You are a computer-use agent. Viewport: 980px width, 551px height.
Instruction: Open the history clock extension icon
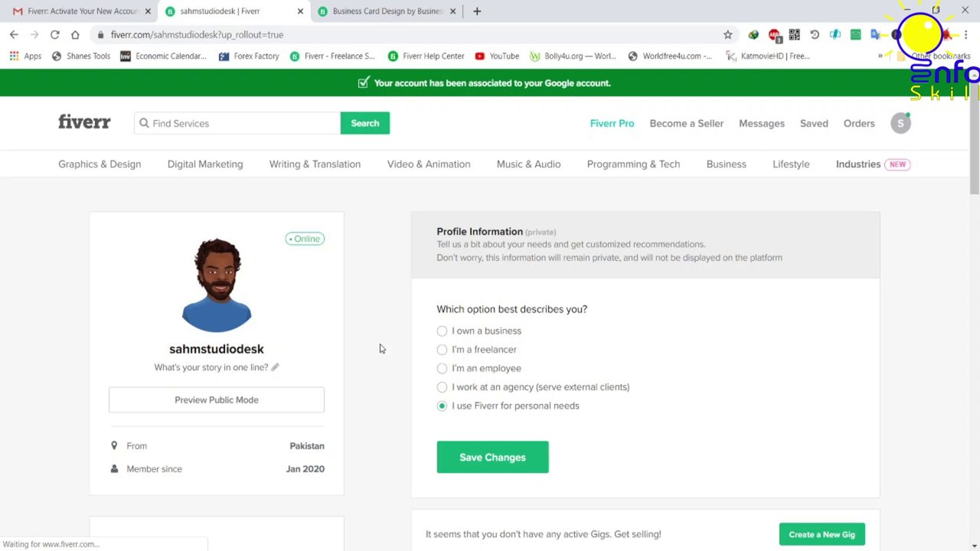[815, 34]
